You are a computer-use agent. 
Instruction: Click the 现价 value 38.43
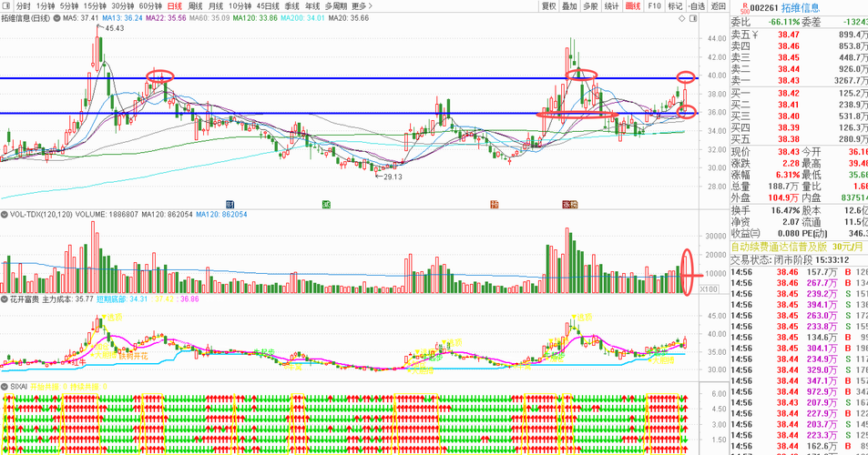pos(788,152)
